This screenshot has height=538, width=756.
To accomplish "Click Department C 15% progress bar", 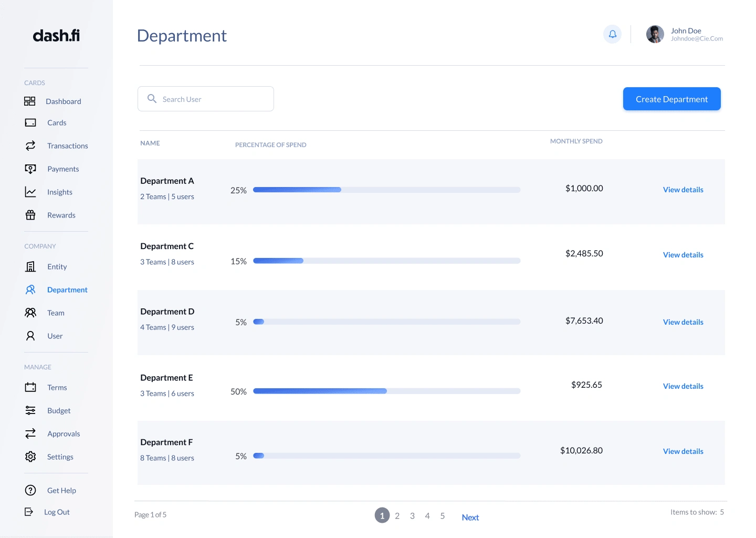I will tap(387, 261).
